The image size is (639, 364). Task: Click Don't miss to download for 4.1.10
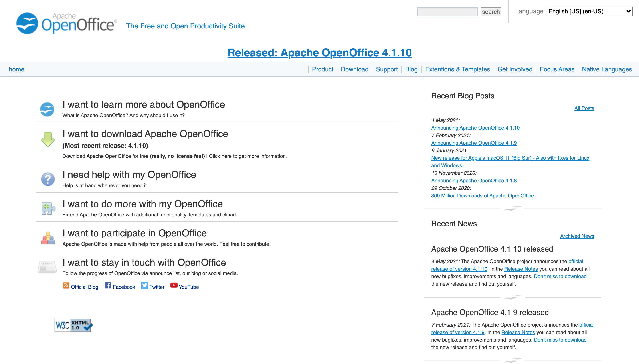pyautogui.click(x=560, y=277)
